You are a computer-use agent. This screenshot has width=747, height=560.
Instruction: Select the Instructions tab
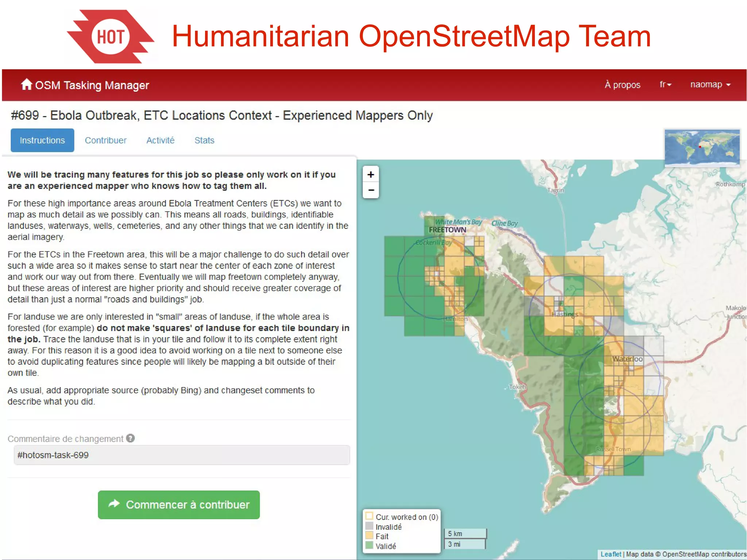[x=42, y=140]
